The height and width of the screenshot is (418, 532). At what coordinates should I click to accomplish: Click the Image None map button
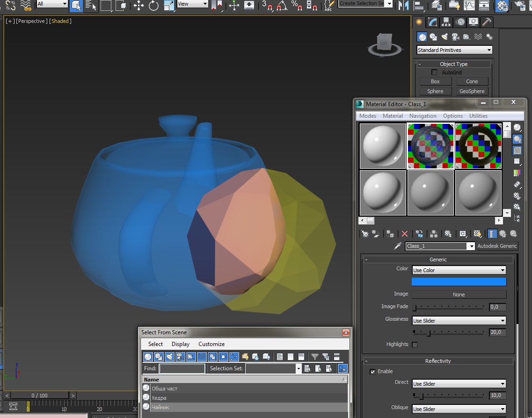459,295
